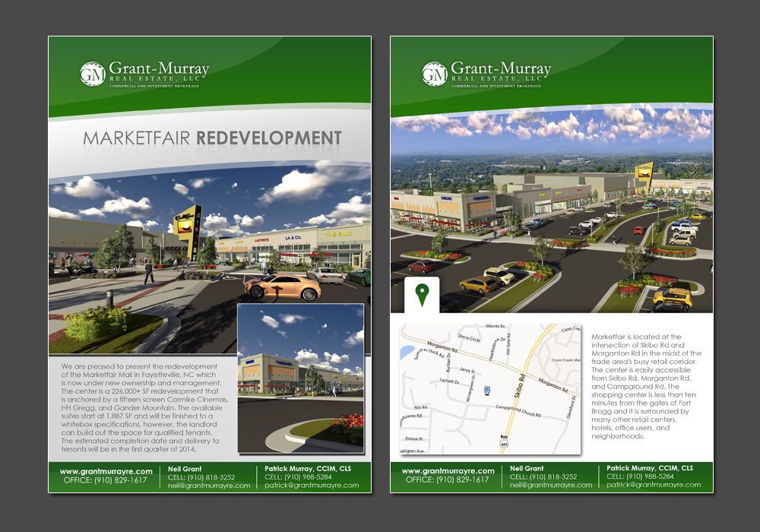Click CELL: (910) 988-5284 on left flyer

[298, 477]
